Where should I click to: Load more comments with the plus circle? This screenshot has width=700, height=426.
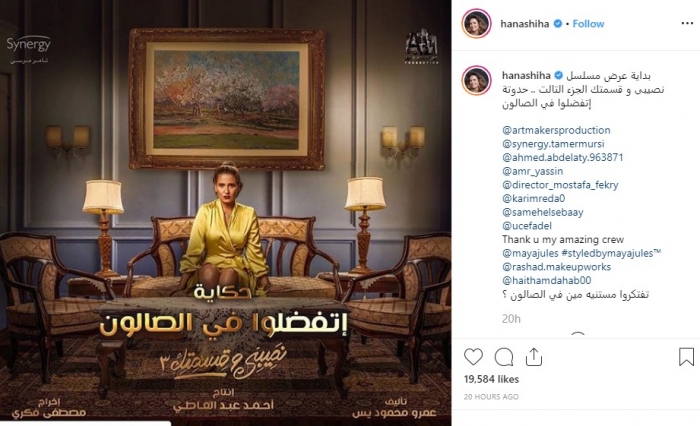[578, 335]
